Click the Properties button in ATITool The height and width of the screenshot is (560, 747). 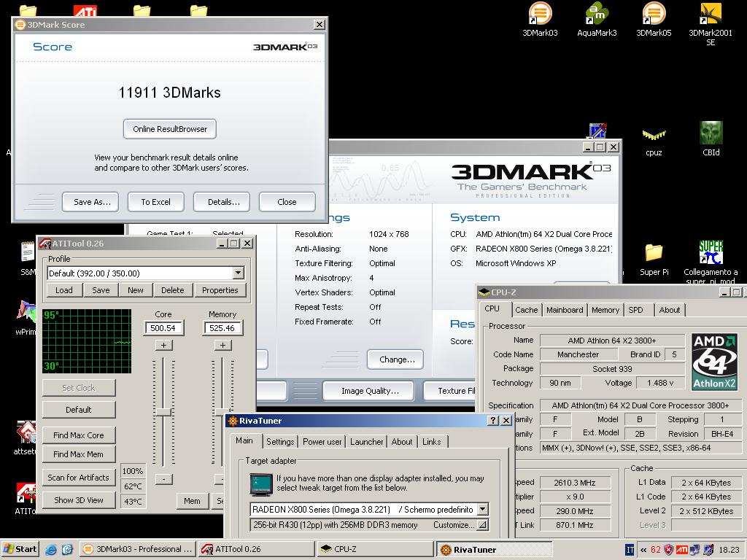pos(220,290)
